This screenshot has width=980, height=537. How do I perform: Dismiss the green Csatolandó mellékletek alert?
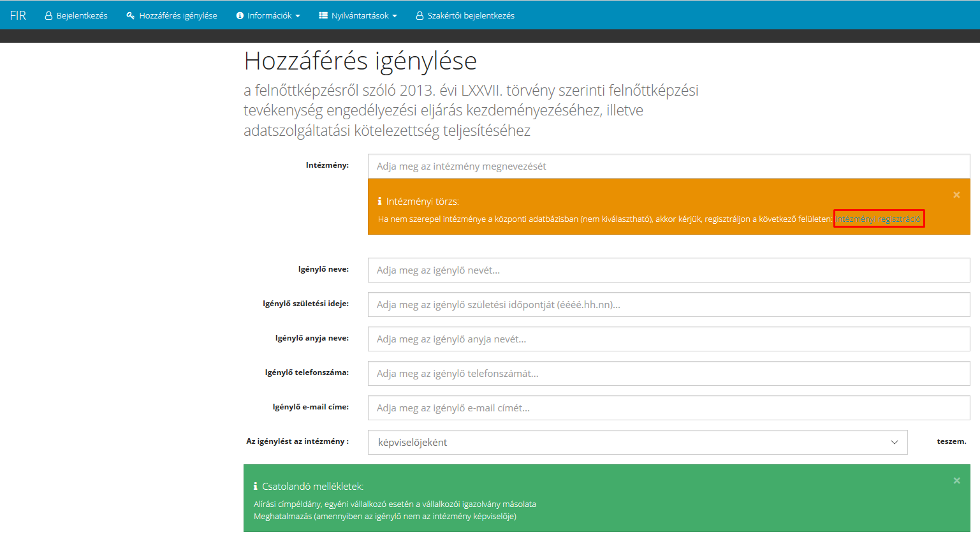tap(956, 481)
